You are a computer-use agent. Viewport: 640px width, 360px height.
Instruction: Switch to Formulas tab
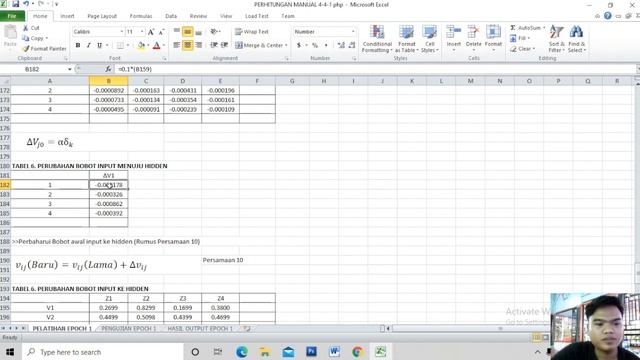[x=141, y=16]
